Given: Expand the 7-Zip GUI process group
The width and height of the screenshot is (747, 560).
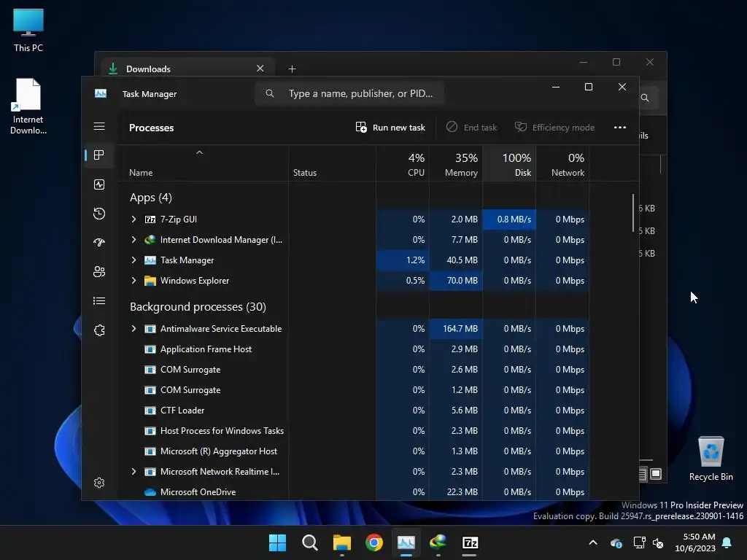Looking at the screenshot, I should [x=134, y=219].
